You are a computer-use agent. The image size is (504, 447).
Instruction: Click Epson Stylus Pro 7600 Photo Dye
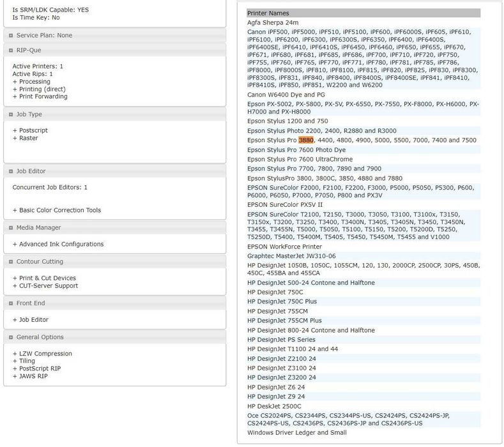coord(363,150)
